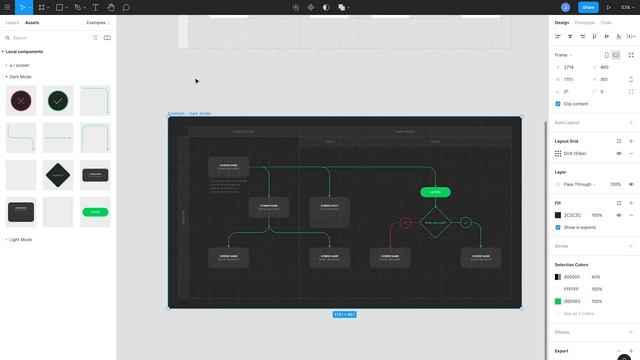This screenshot has height=360, width=640.
Task: Click the align vertical centers icon
Action: (x=607, y=36)
